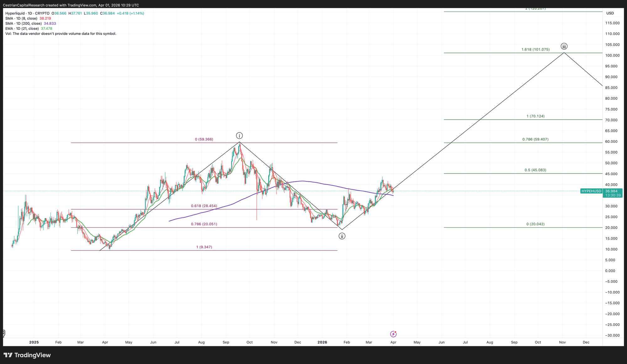Select the 1.618 (101.075) Fibonacci level
This screenshot has width=627, height=364.
(x=535, y=49)
